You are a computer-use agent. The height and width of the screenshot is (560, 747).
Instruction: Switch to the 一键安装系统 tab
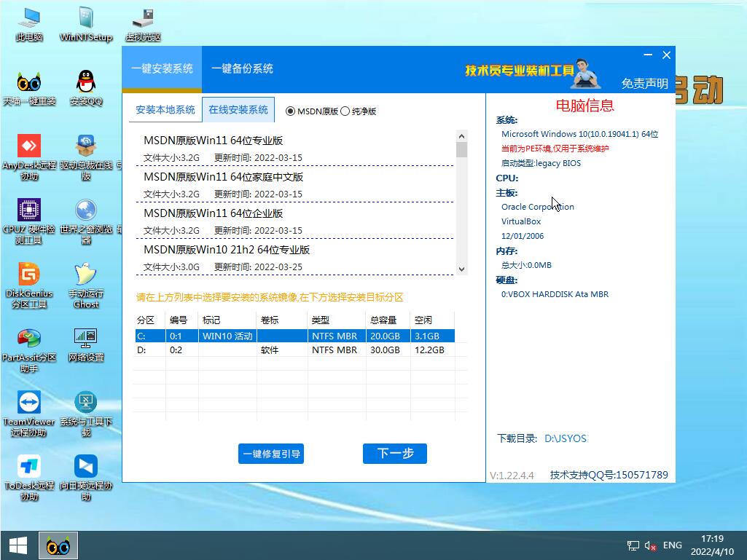pos(162,69)
